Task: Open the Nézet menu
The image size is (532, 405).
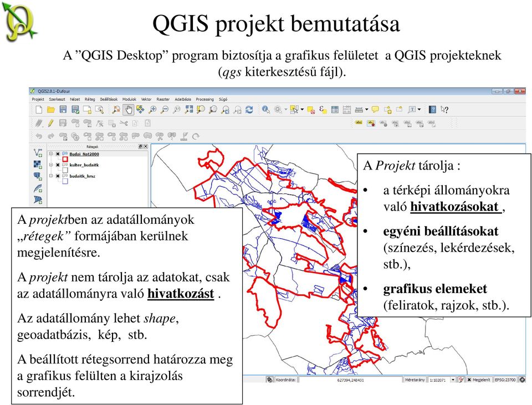Action: pyautogui.click(x=75, y=99)
